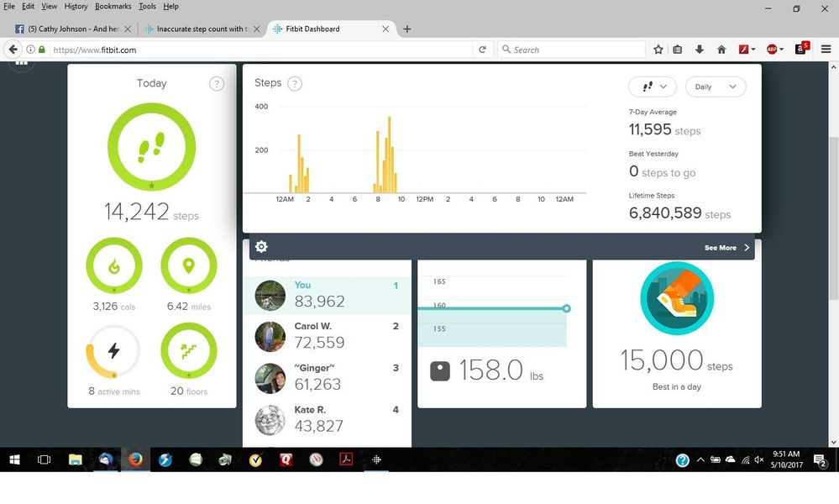The height and width of the screenshot is (504, 839).
Task: Open the calories burned flame ring
Action: point(114,265)
